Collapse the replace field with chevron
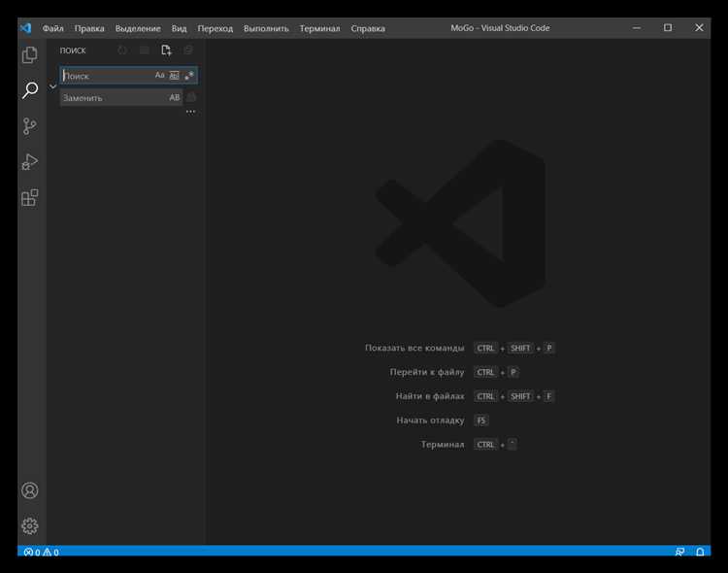 [x=52, y=86]
